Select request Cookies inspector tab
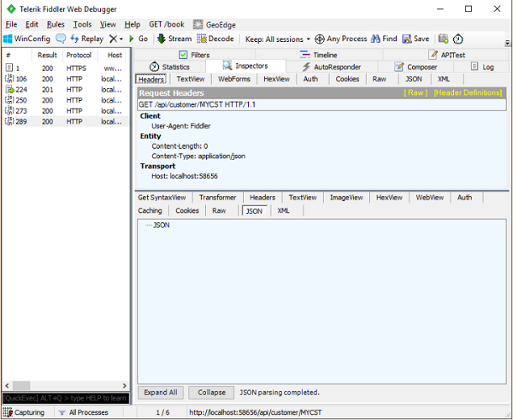 tap(347, 79)
